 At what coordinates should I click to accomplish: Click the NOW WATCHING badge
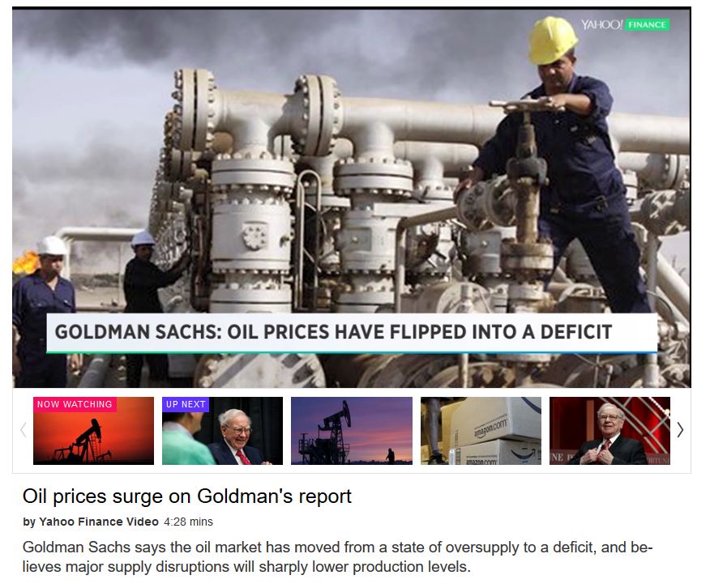tap(75, 404)
